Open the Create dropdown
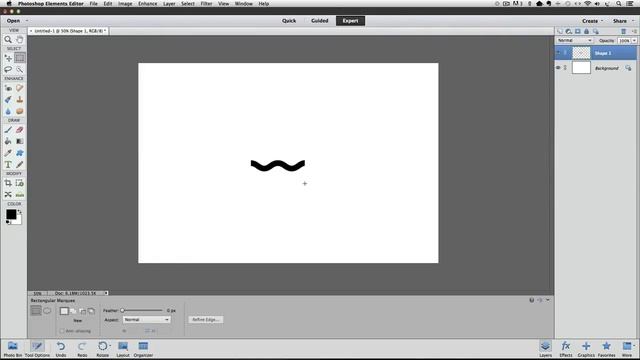The height and width of the screenshot is (360, 640). tap(592, 21)
